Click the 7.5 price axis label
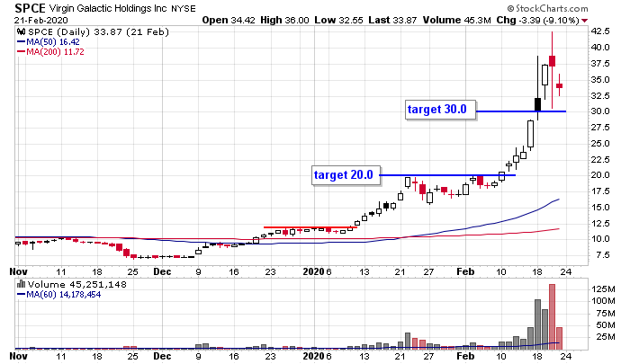The height and width of the screenshot is (364, 630). 601,255
